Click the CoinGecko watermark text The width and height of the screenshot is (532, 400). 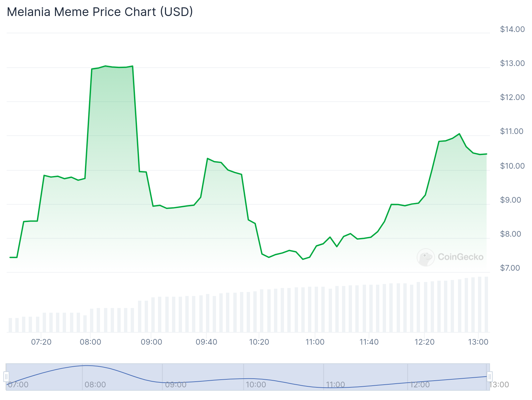coord(461,257)
